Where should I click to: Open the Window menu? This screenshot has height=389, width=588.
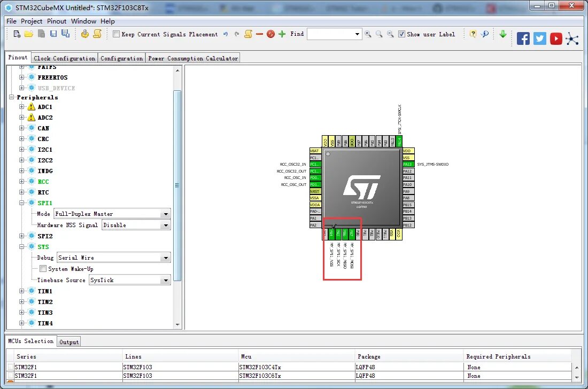click(x=83, y=21)
